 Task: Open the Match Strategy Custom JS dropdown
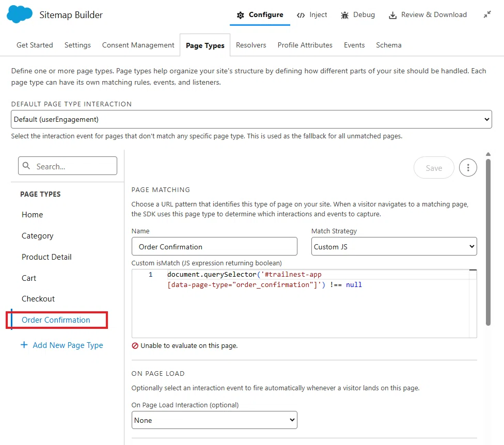[393, 246]
